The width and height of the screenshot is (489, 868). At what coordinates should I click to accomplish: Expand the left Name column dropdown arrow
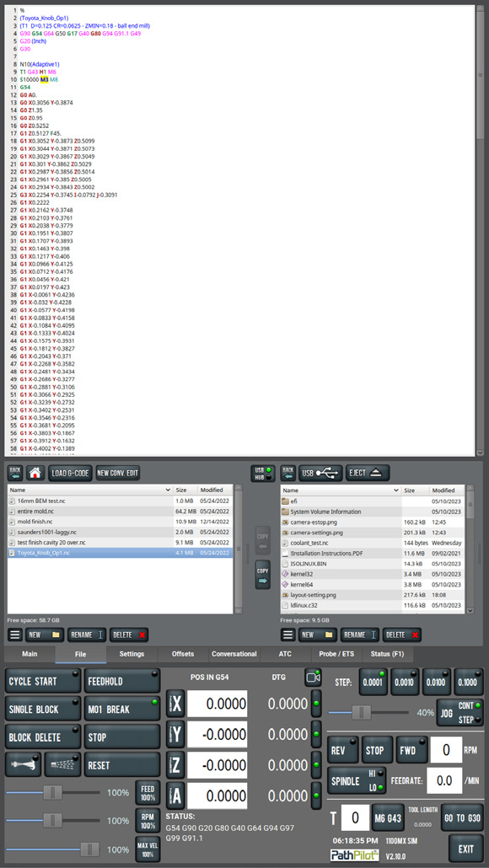pos(168,490)
